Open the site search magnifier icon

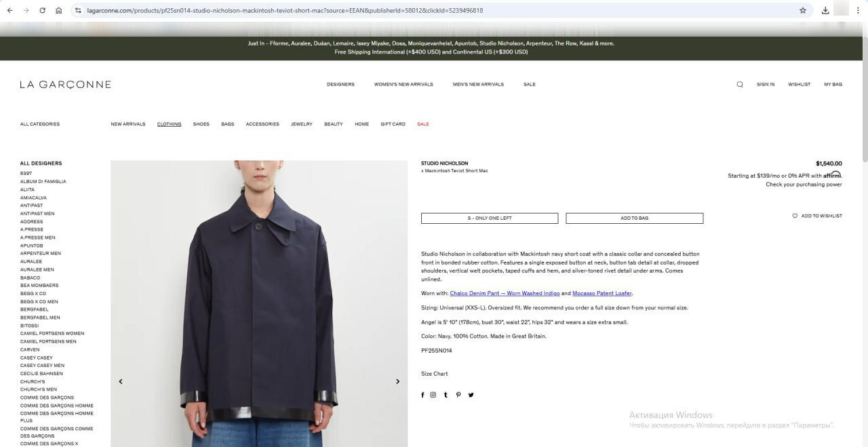point(740,85)
